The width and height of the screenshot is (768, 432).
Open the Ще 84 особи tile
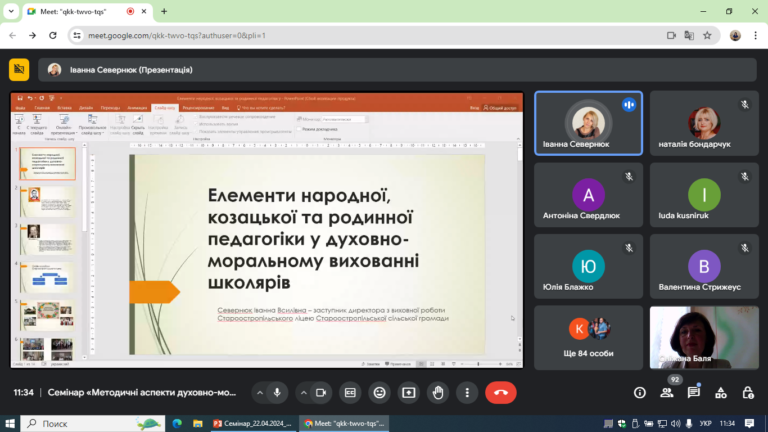click(x=588, y=337)
